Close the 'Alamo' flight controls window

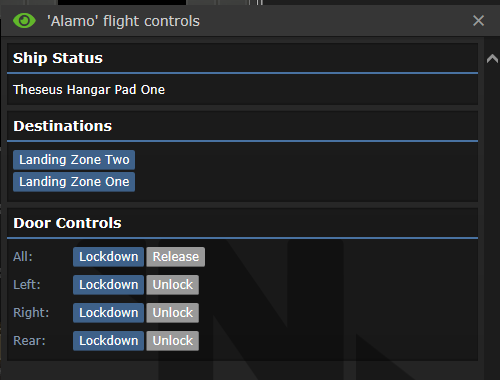click(478, 21)
